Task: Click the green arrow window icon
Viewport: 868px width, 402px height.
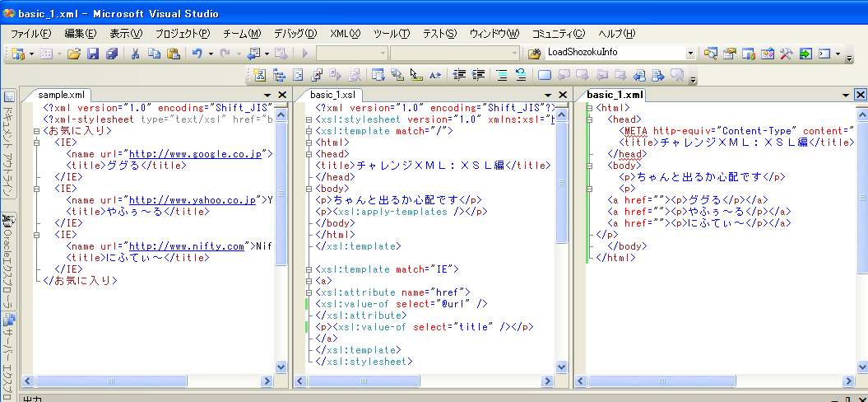Action: pyautogui.click(x=805, y=54)
